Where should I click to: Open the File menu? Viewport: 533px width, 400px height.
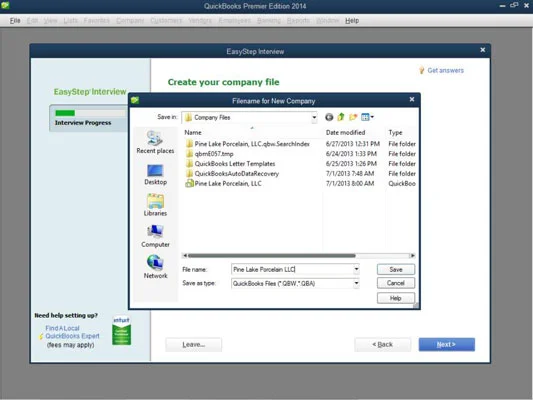15,21
